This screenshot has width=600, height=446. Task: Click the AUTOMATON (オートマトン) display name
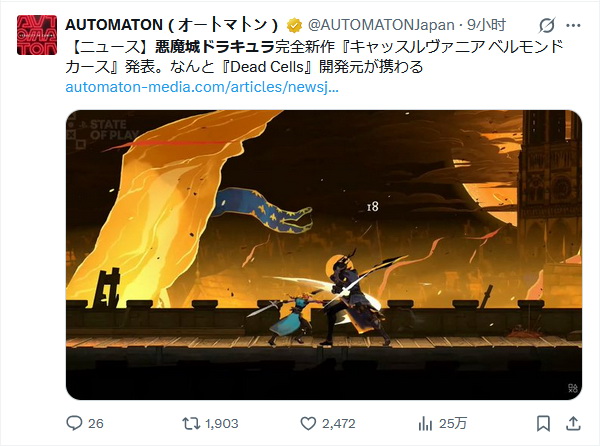click(172, 25)
